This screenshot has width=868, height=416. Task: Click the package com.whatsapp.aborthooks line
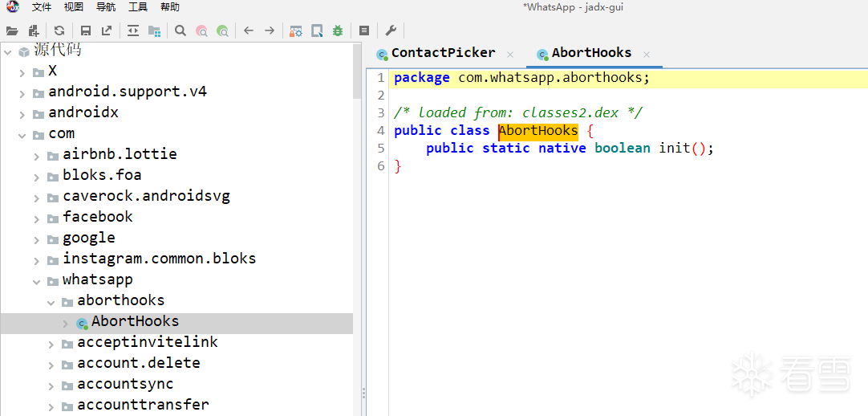(x=521, y=78)
